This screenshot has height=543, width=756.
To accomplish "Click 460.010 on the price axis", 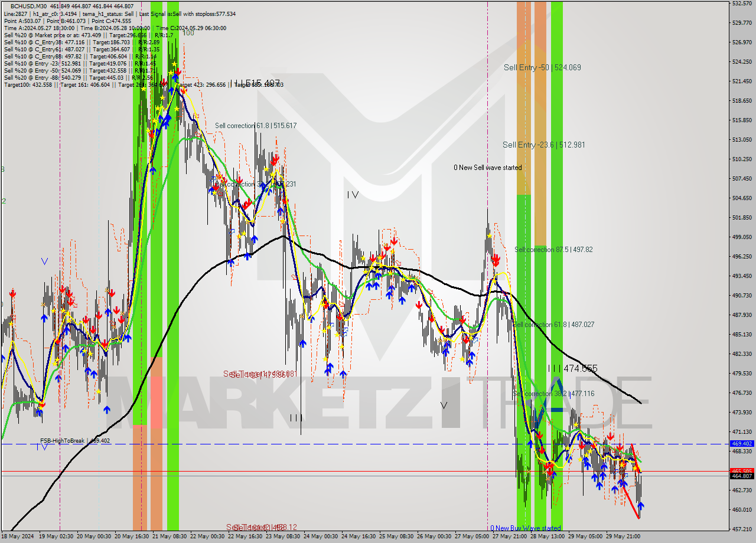I will (742, 510).
